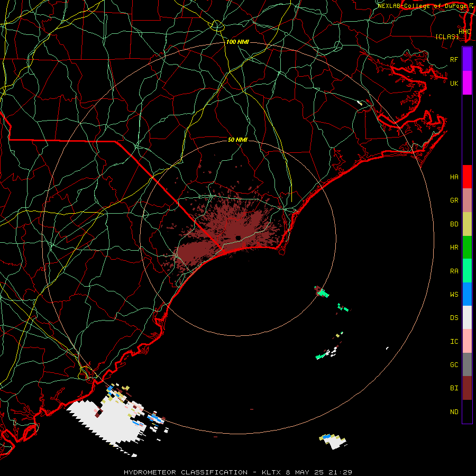Click the RF legend label
The width and height of the screenshot is (476, 476).
(x=454, y=59)
